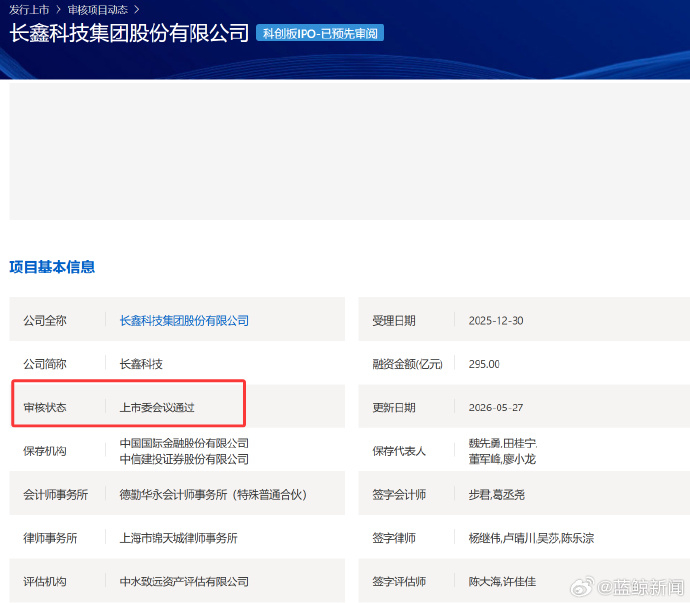690x603 pixels.
Task: Click the 审核状态 label
Action: 45,408
